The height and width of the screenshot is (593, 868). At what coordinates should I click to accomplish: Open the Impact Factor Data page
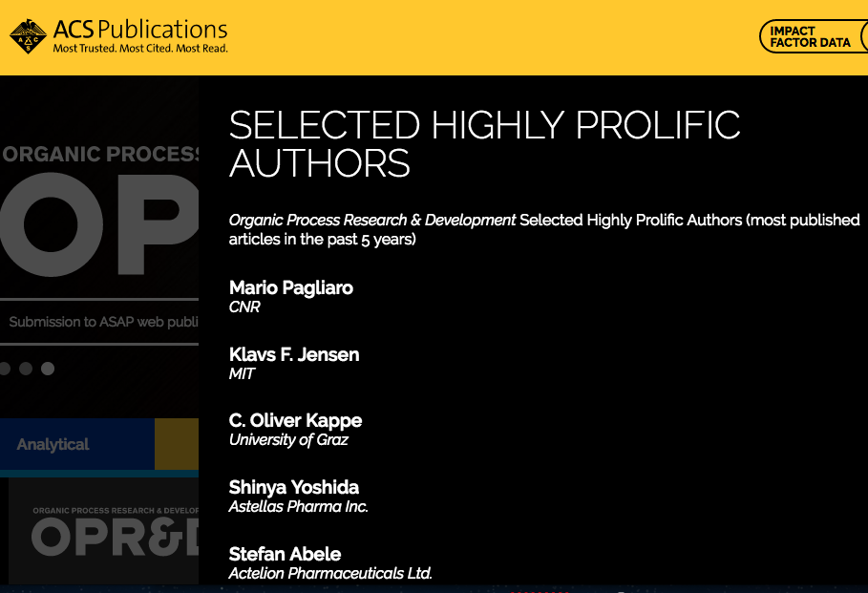(x=810, y=37)
